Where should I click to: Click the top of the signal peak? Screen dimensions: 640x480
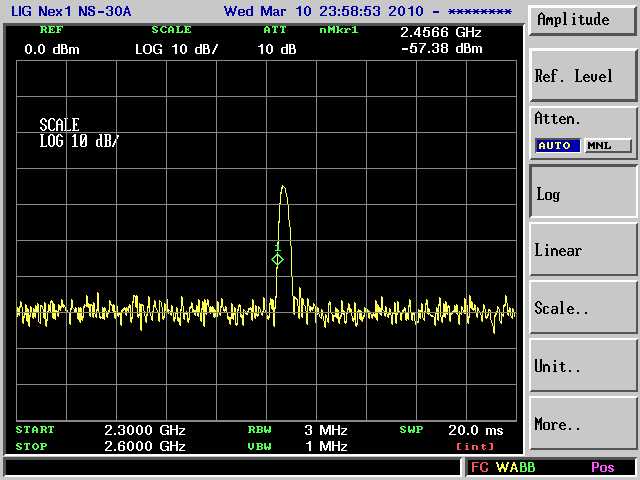pyautogui.click(x=284, y=187)
